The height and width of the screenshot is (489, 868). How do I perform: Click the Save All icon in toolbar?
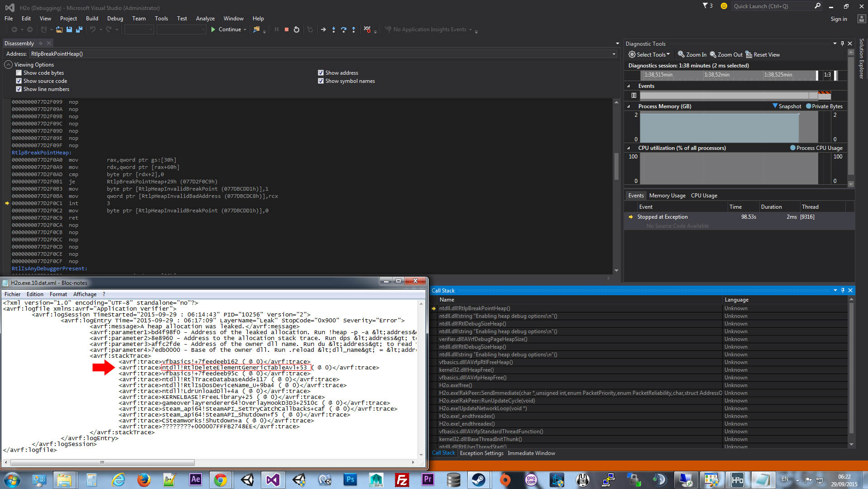click(79, 29)
